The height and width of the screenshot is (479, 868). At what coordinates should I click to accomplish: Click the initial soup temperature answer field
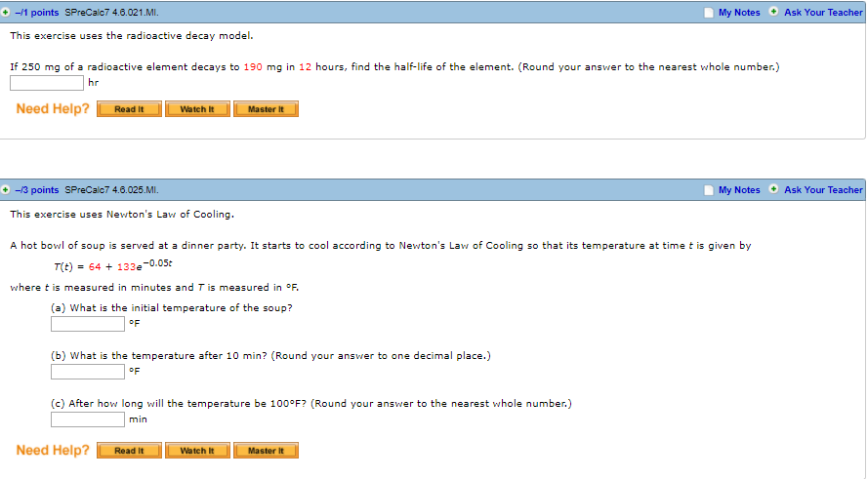88,324
